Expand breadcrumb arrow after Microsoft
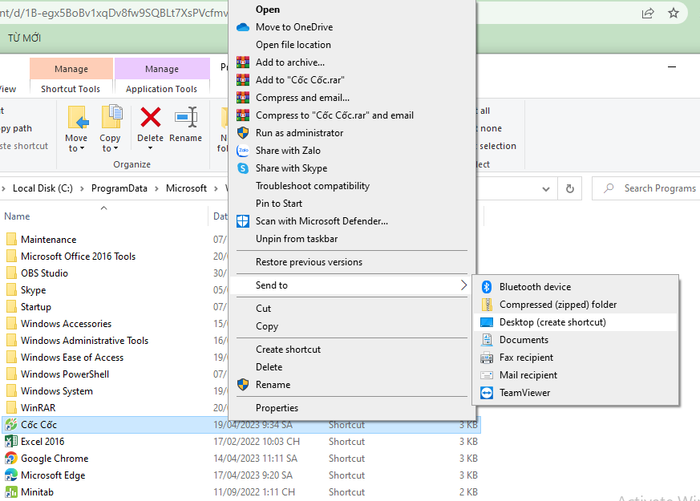This screenshot has height=501, width=700. [216, 189]
